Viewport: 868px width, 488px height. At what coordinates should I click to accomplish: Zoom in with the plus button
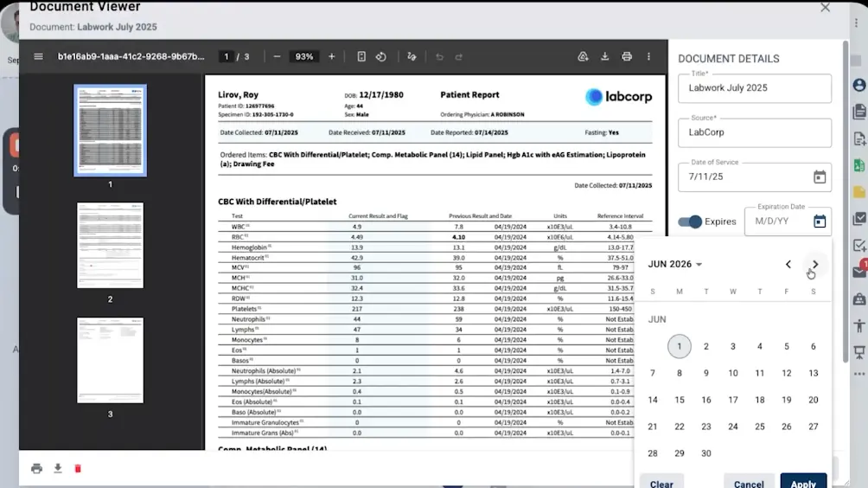[332, 56]
